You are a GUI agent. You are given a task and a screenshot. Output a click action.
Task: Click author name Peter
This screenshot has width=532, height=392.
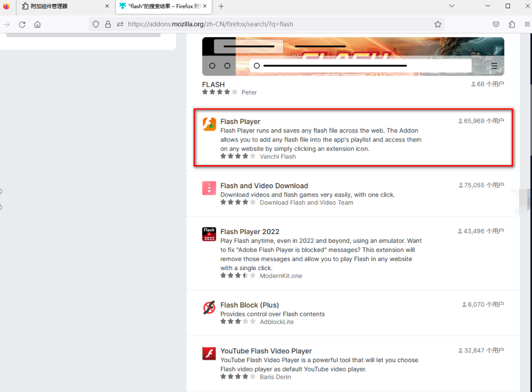click(249, 92)
